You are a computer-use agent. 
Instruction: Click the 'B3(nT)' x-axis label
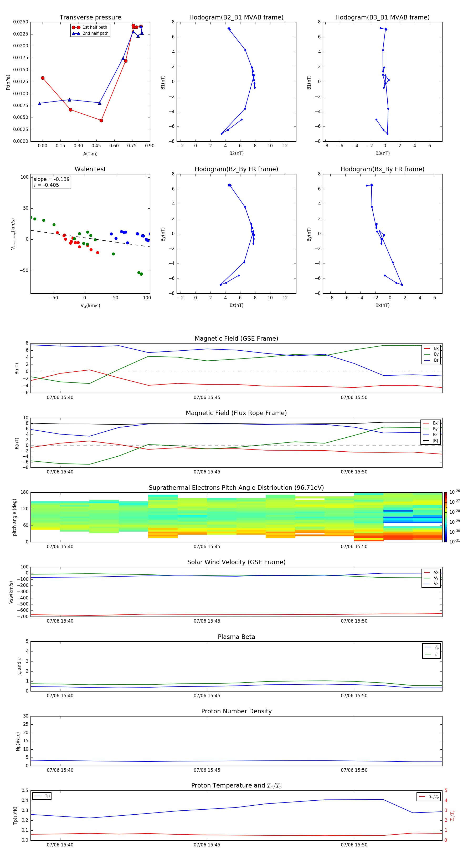[382, 153]
